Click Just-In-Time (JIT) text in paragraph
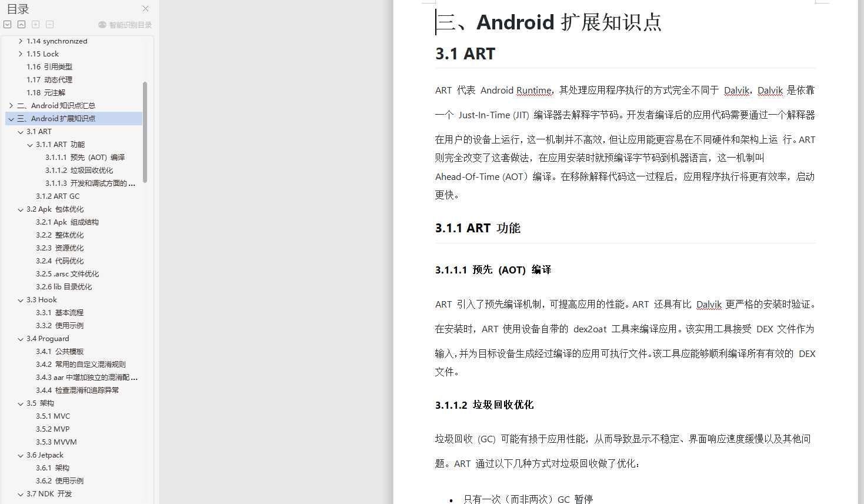864x504 pixels. 494,115
